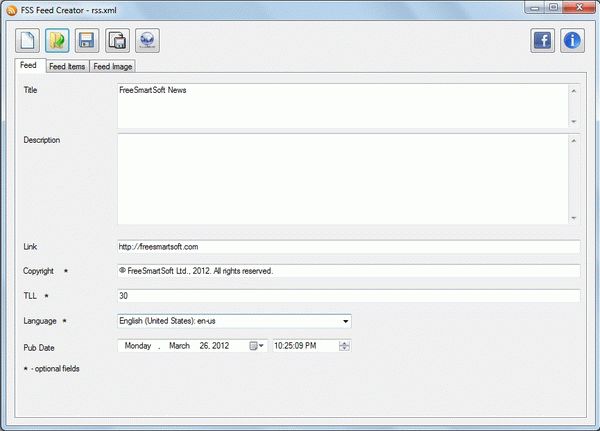
Task: Select Monday in Pub Date field
Action: click(138, 346)
